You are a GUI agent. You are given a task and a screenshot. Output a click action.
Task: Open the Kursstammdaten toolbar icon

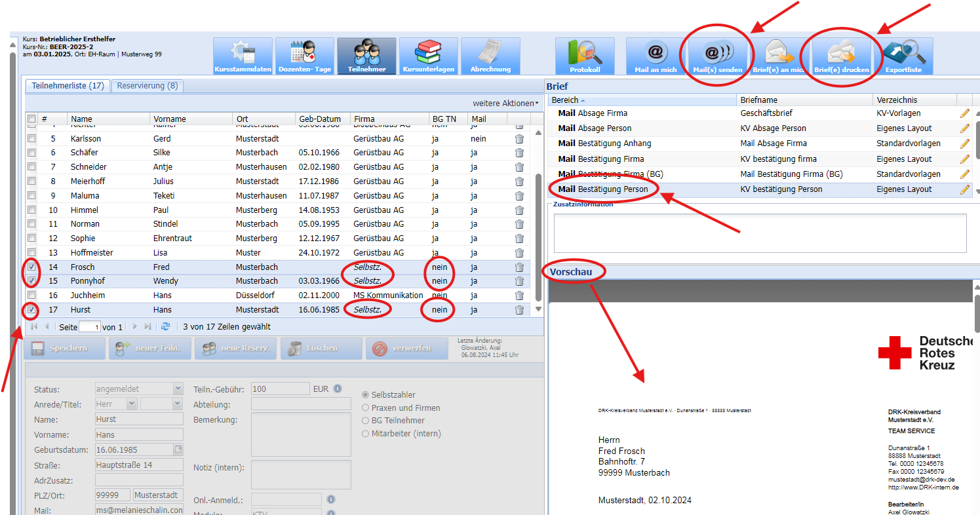pyautogui.click(x=243, y=56)
